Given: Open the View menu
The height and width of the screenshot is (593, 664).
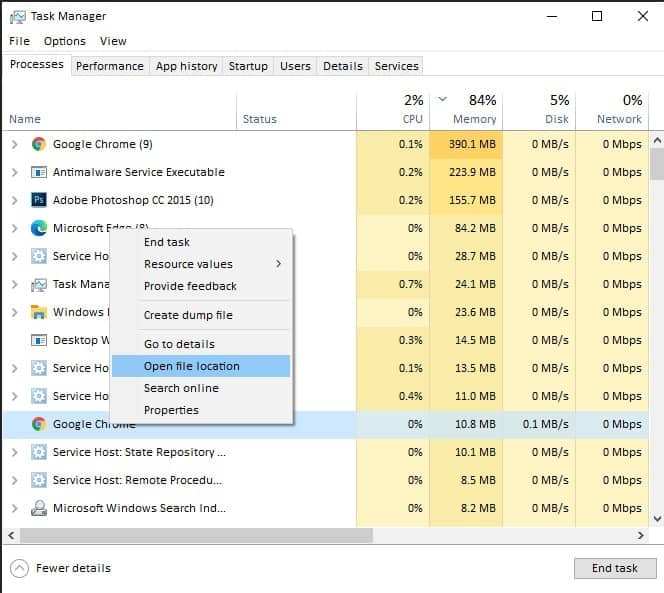Looking at the screenshot, I should click(113, 41).
